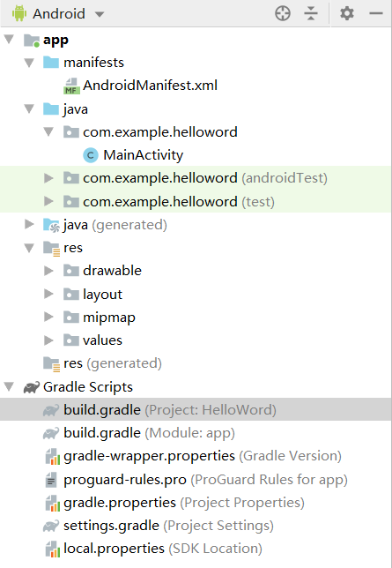
Task: Collapse the java folder arrow
Action: pyautogui.click(x=29, y=108)
